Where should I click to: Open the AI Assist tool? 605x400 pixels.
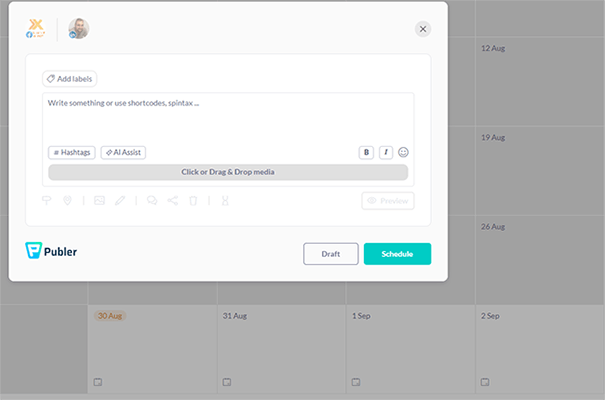click(x=123, y=153)
